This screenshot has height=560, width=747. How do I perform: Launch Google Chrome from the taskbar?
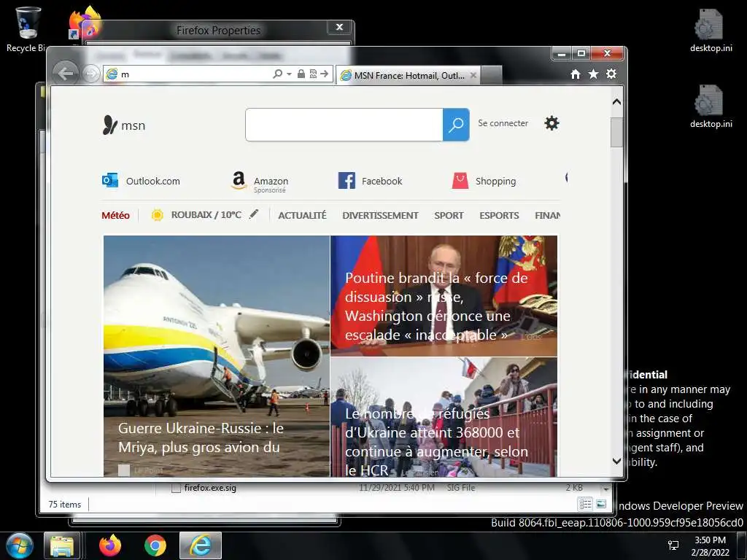(155, 545)
